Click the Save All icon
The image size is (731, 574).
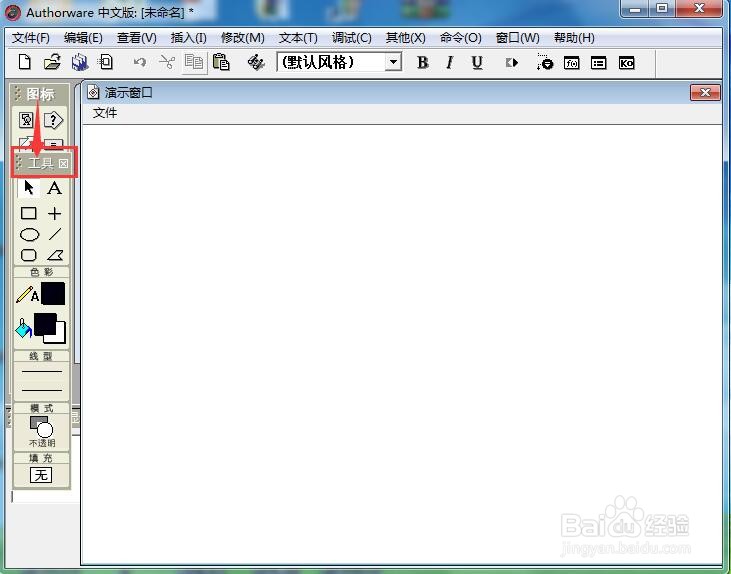coord(80,62)
